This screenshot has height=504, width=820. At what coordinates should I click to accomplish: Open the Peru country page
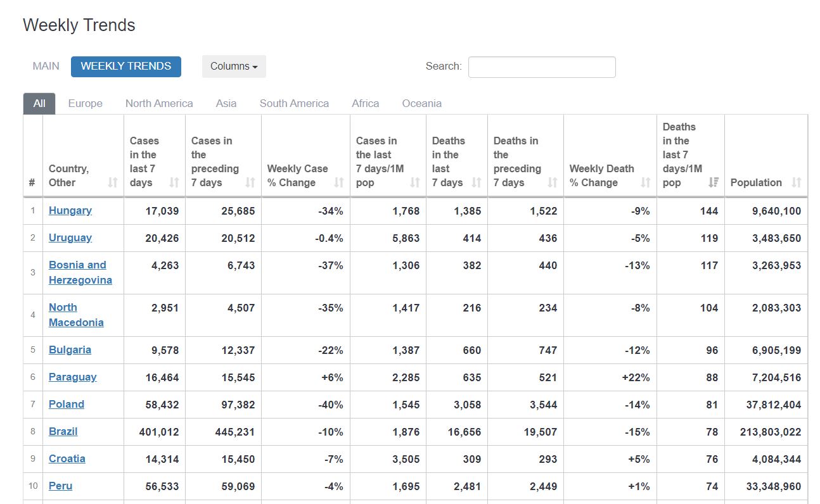click(x=61, y=486)
